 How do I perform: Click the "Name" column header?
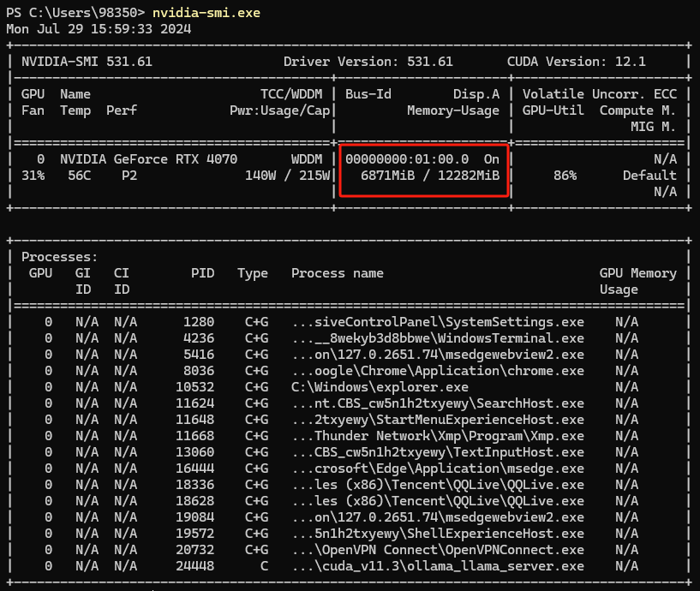(x=75, y=94)
